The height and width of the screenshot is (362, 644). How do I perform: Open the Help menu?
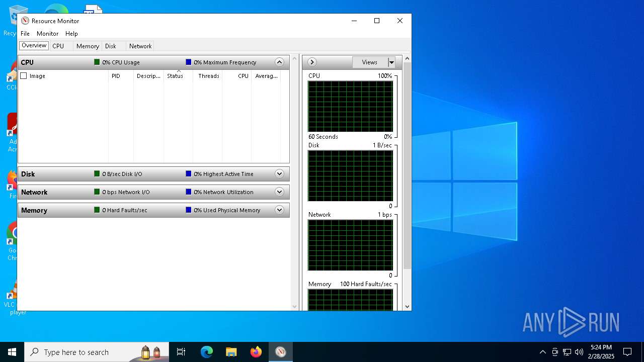[x=71, y=33]
